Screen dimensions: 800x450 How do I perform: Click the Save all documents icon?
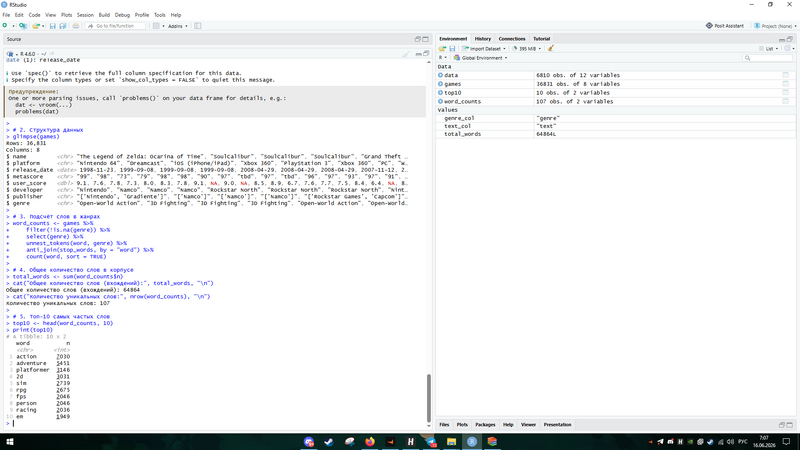point(63,26)
